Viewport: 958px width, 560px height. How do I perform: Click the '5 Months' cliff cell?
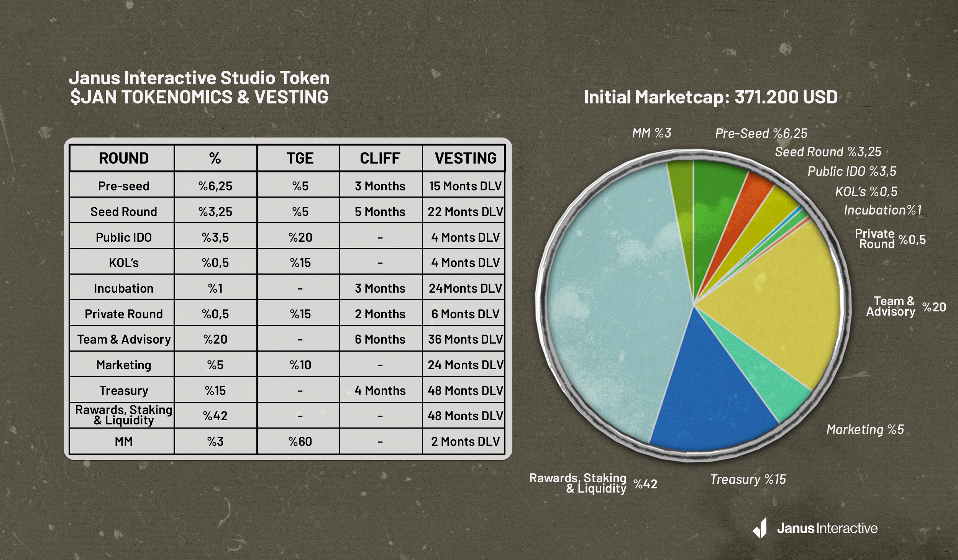click(381, 210)
